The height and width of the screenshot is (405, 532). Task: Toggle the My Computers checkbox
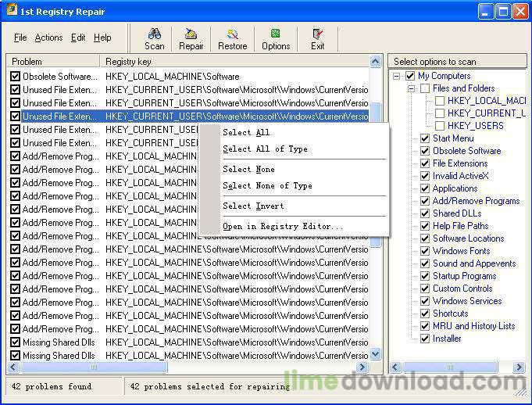[410, 76]
